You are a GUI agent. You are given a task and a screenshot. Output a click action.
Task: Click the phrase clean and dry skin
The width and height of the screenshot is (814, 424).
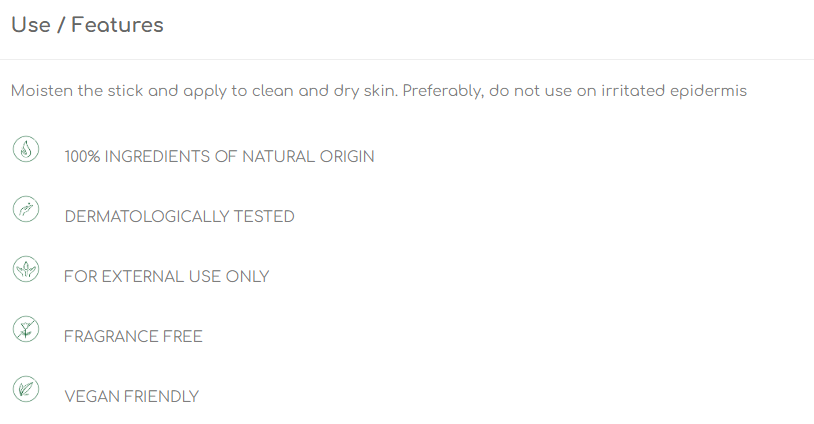tap(324, 92)
